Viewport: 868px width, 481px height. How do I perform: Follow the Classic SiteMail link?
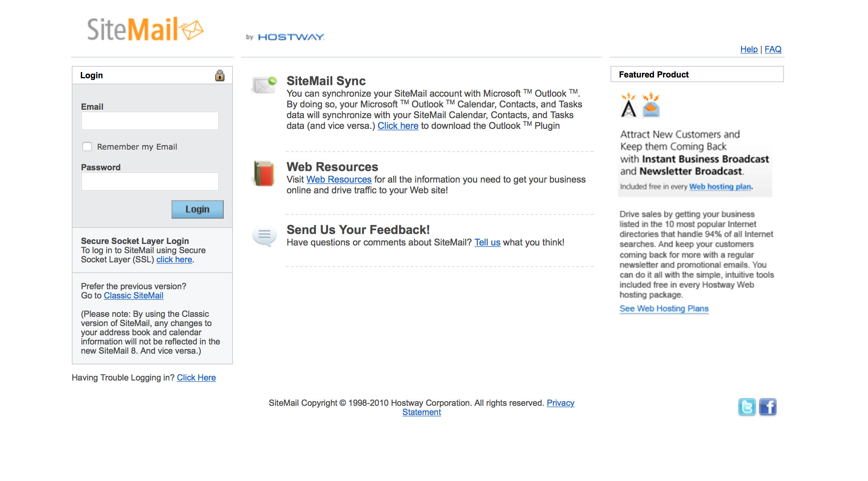134,295
